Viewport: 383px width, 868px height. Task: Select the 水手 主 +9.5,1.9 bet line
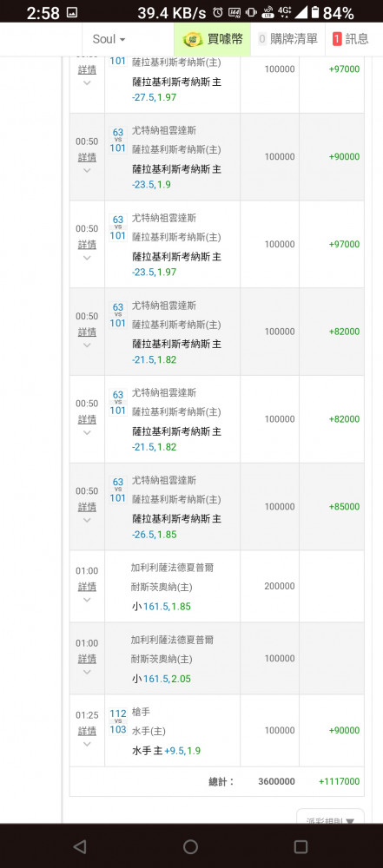point(166,751)
